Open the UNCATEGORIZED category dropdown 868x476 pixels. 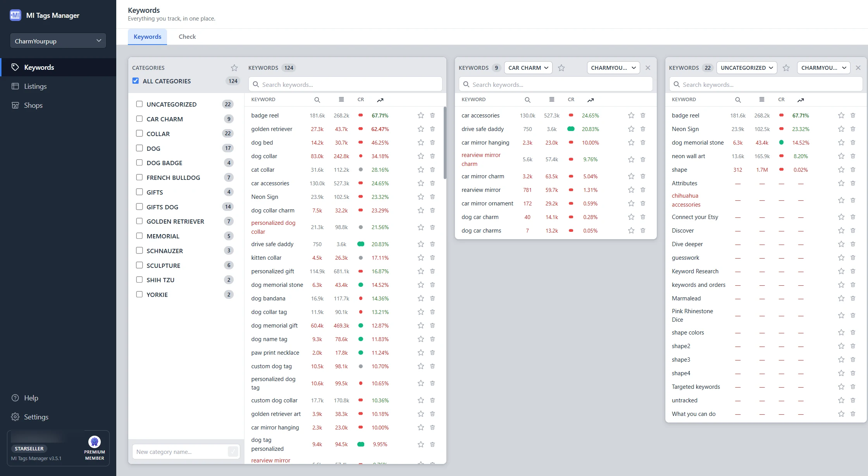tap(747, 68)
